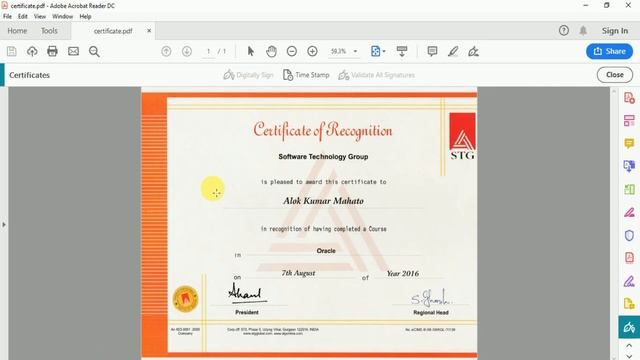Open yellow Combine Files tool in sidebar

tap(629, 304)
